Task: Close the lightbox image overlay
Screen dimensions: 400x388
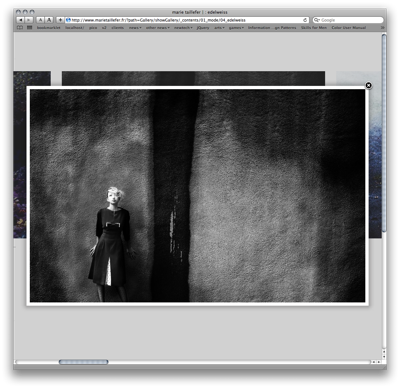Action: tap(368, 85)
